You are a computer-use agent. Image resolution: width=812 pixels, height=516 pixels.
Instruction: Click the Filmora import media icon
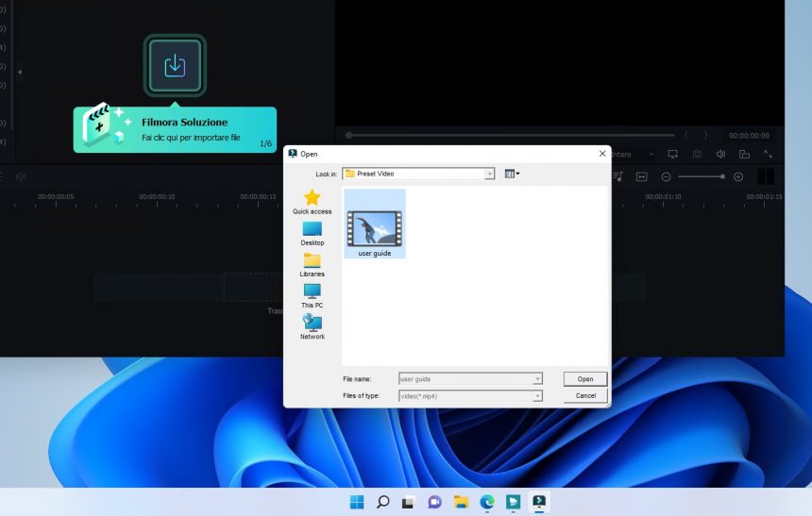click(x=175, y=66)
